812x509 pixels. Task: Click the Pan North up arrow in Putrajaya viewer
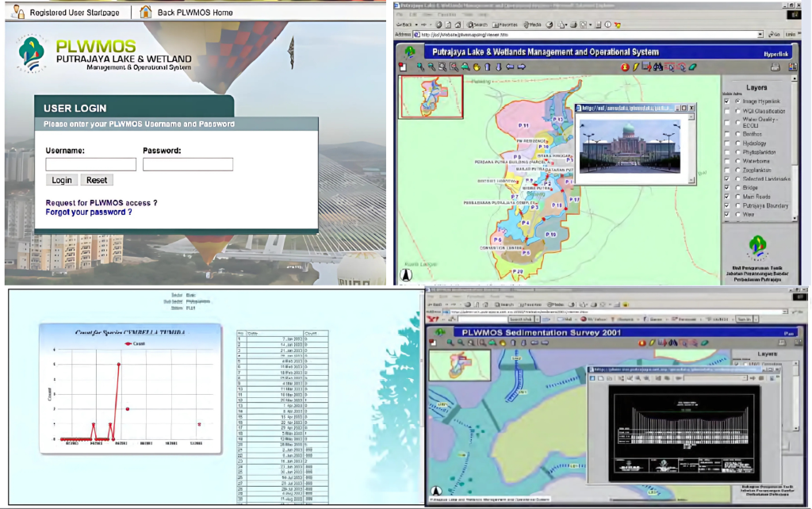(488, 67)
